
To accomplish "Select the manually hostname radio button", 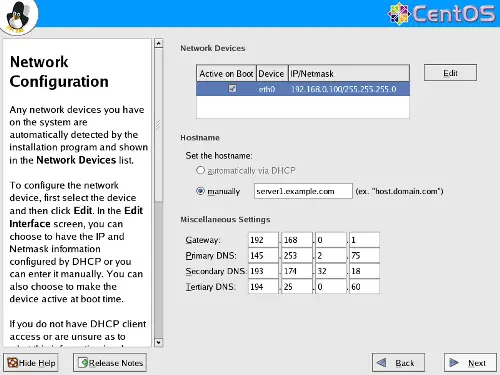I will (x=200, y=191).
